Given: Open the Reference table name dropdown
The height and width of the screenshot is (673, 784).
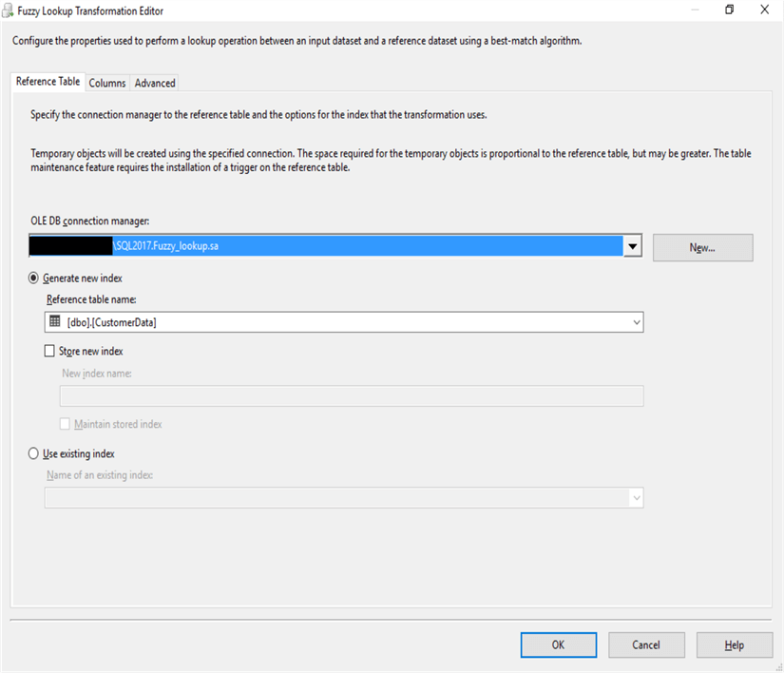Looking at the screenshot, I should [636, 323].
